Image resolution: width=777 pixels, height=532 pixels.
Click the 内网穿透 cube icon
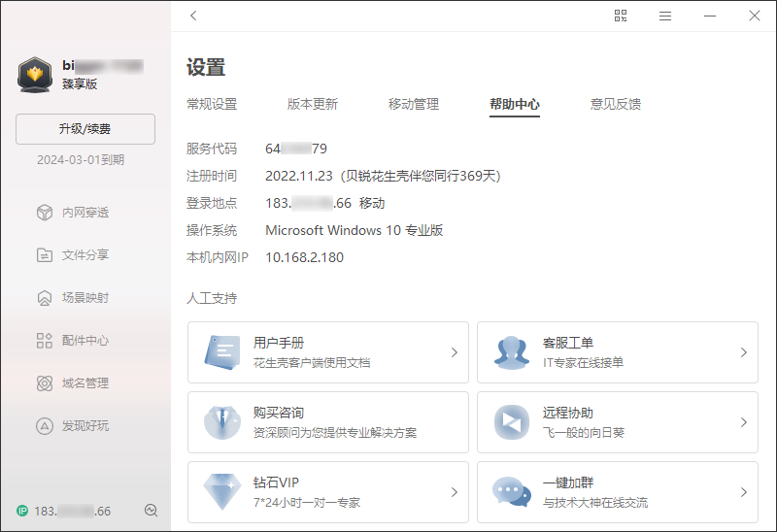pos(44,213)
